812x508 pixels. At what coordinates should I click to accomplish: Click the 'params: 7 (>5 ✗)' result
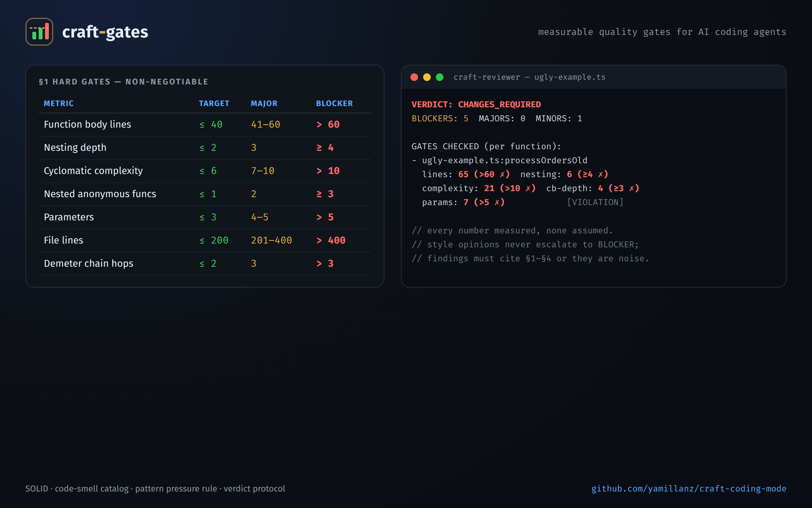463,203
